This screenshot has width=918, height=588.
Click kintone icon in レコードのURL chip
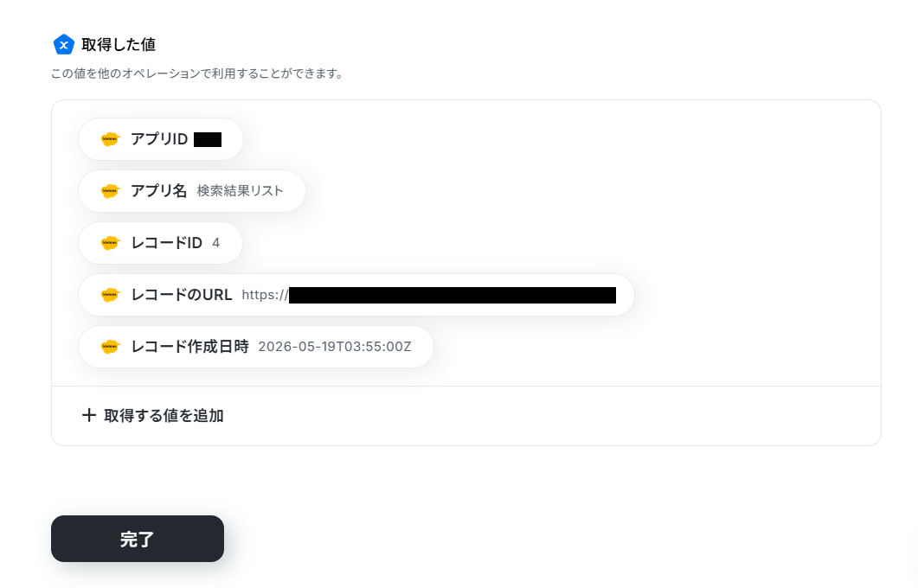click(x=110, y=295)
